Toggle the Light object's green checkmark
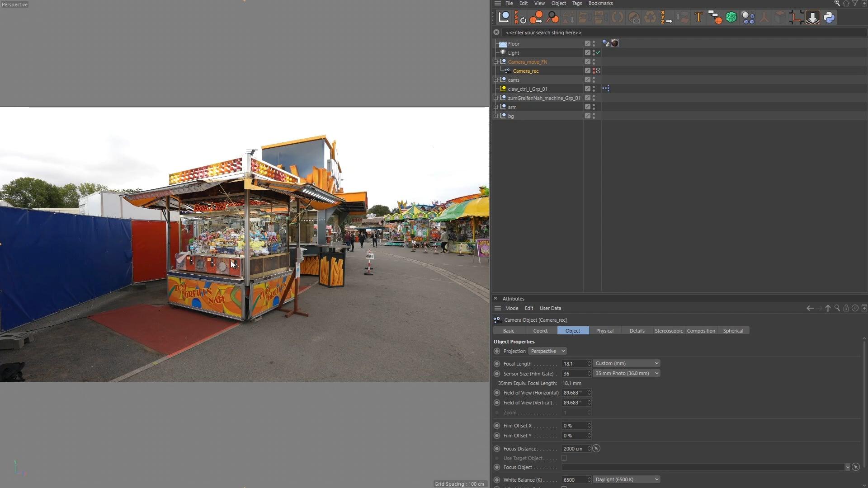Viewport: 868px width, 488px height. pyautogui.click(x=598, y=53)
